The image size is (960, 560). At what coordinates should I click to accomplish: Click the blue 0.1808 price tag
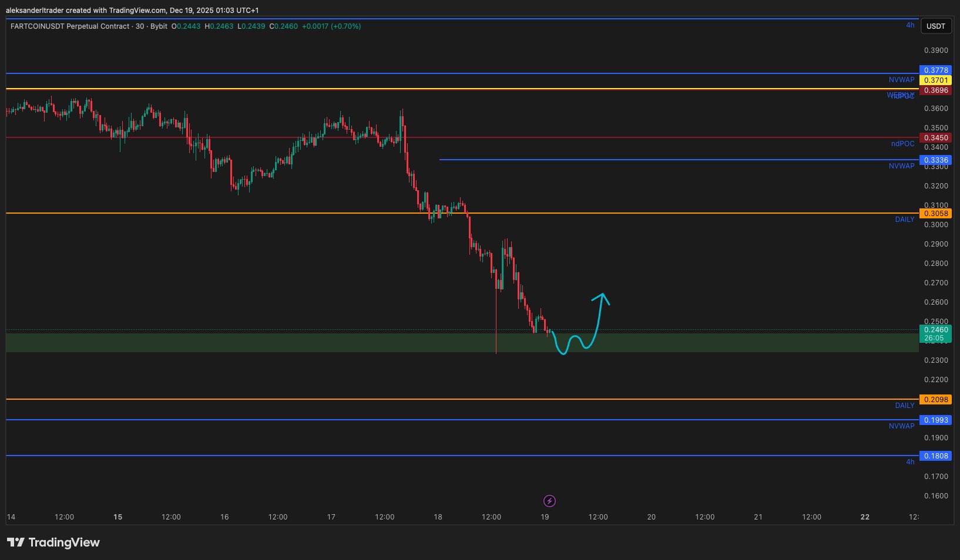click(935, 456)
